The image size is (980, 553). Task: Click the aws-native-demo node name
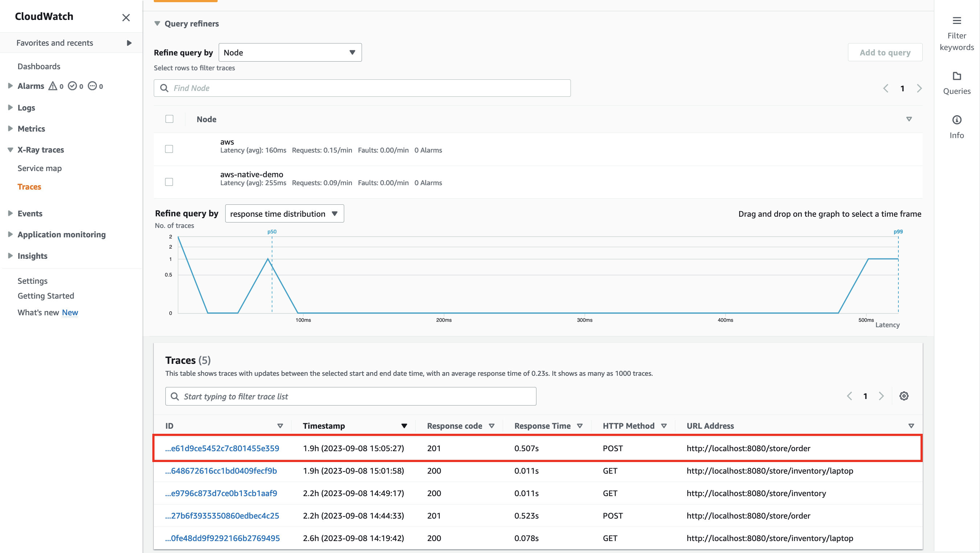(251, 174)
